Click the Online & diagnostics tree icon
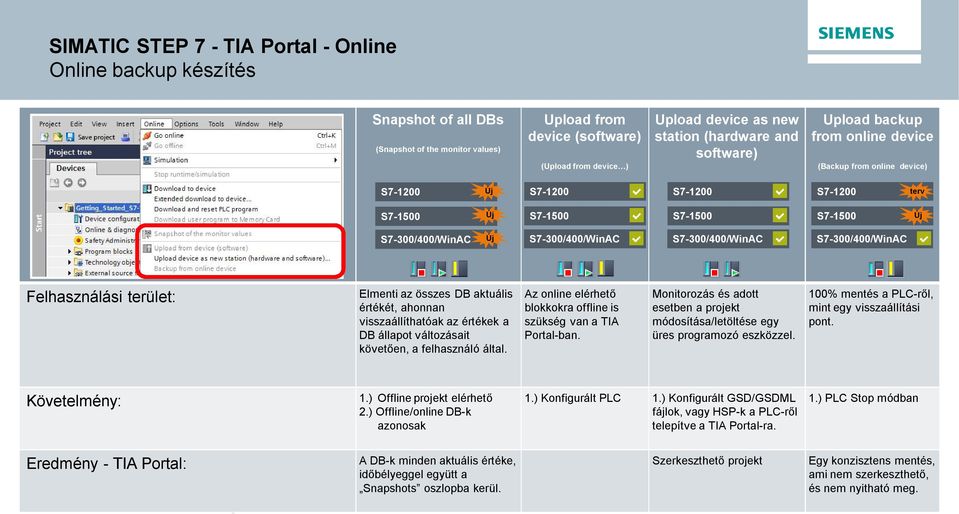The width and height of the screenshot is (959, 514). point(78,229)
